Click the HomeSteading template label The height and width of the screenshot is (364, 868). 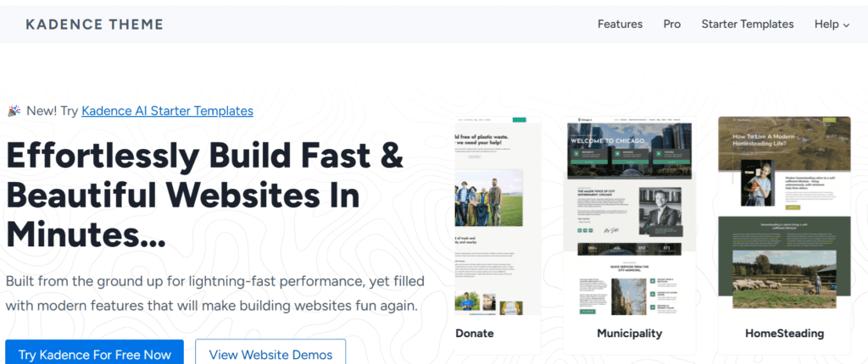click(784, 334)
